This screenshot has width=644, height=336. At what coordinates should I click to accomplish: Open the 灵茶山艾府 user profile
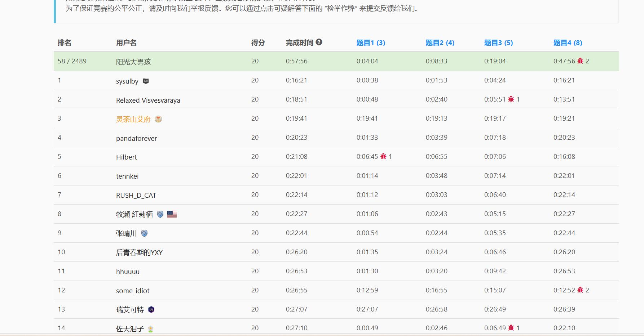click(133, 119)
